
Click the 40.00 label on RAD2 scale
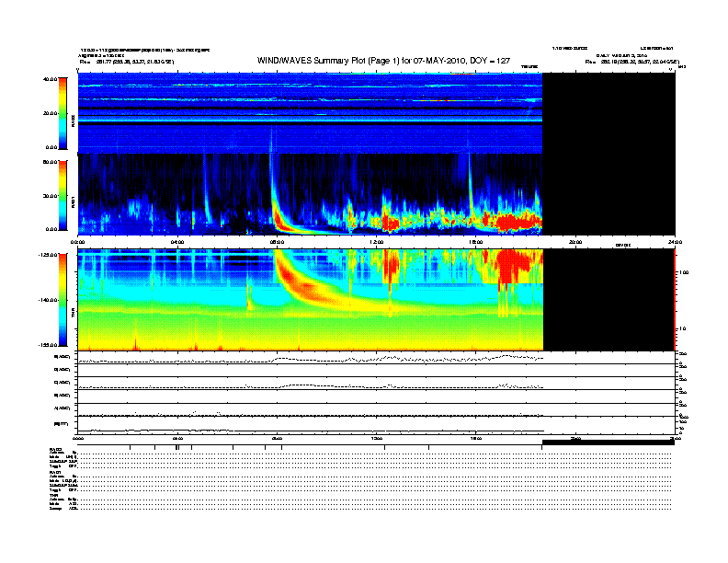[x=50, y=79]
